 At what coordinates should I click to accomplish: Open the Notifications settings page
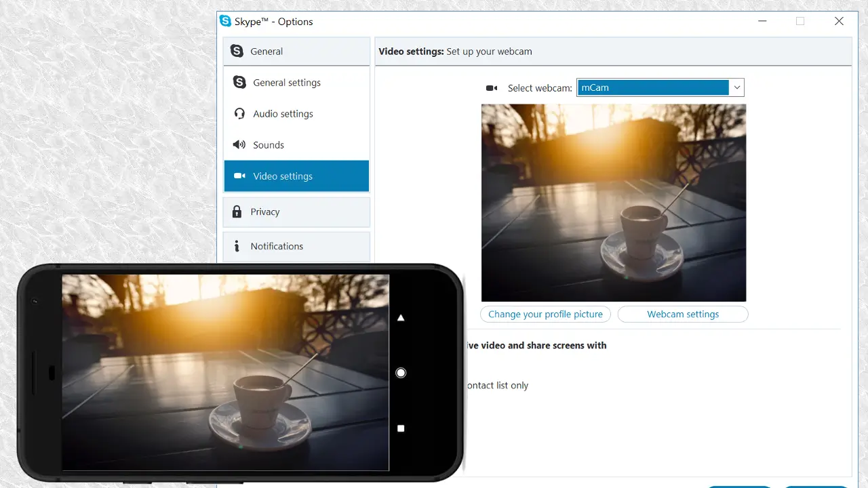(x=296, y=246)
